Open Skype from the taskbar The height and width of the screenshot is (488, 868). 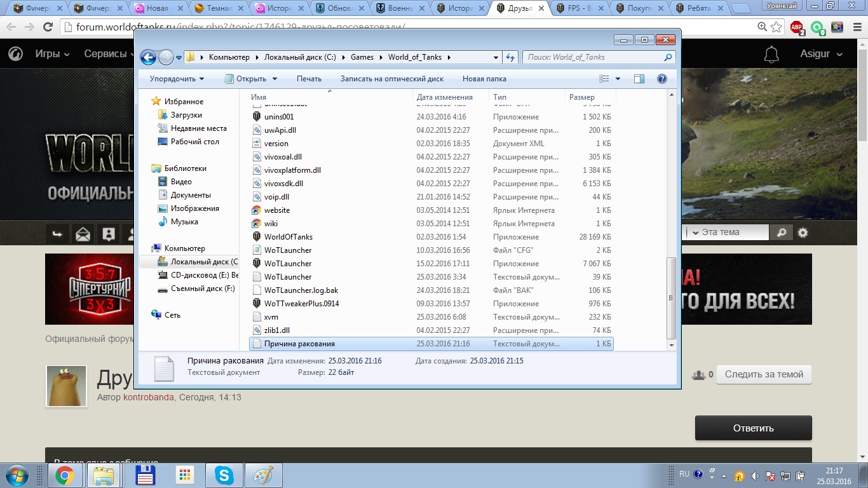coord(224,475)
